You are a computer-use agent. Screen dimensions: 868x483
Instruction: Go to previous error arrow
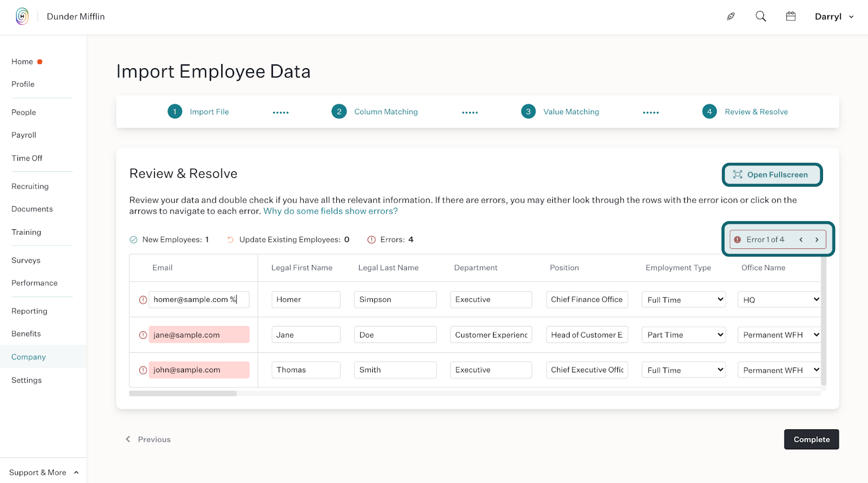point(801,240)
